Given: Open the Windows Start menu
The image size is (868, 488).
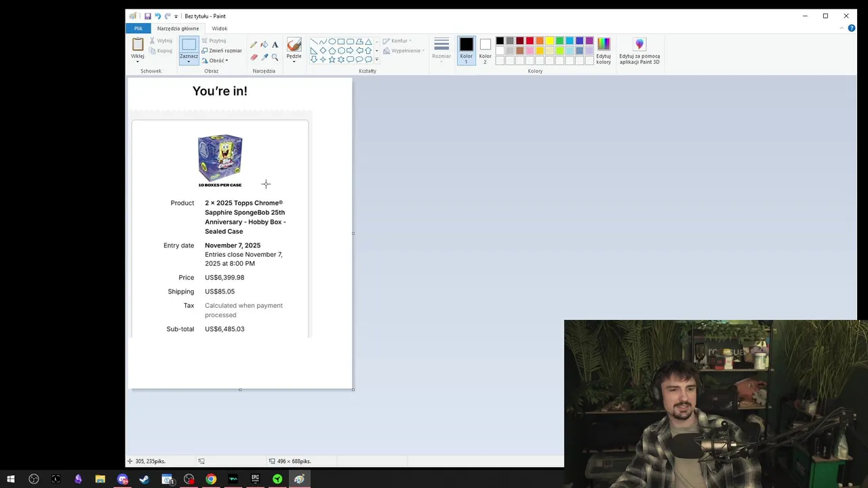Looking at the screenshot, I should (x=11, y=479).
